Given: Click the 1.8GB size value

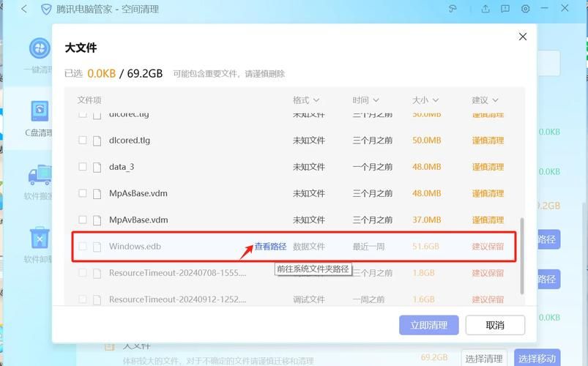Looking at the screenshot, I should point(423,273).
